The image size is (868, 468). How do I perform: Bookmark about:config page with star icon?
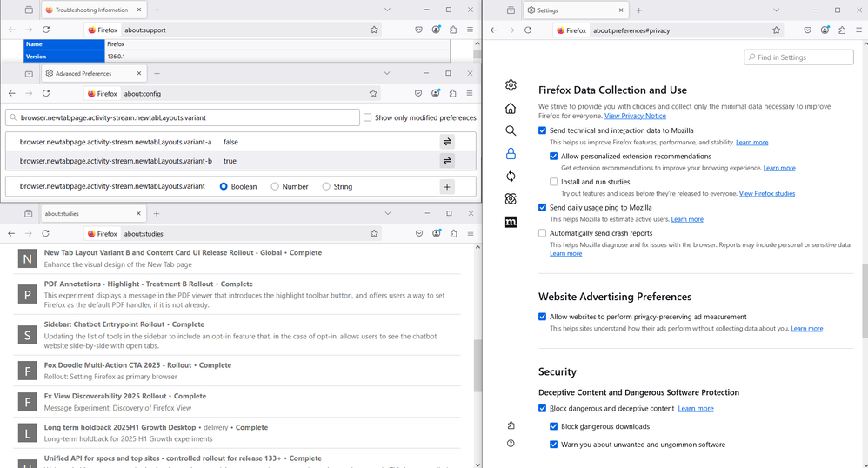click(373, 94)
